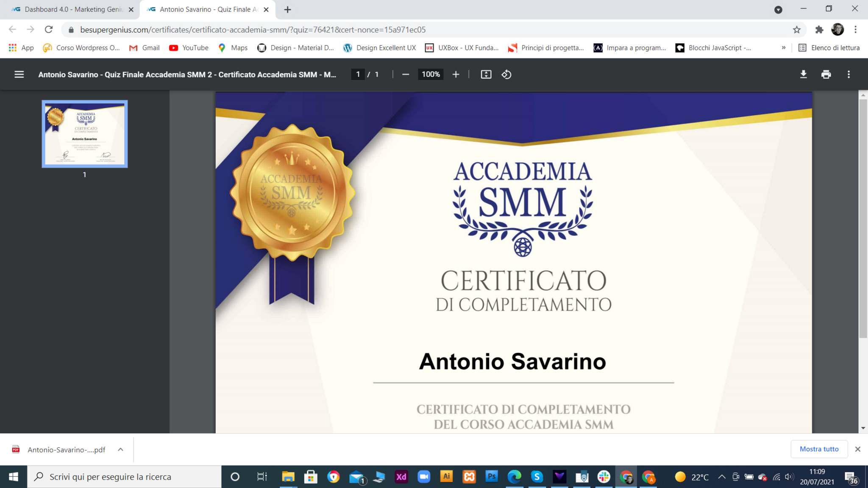Screen dimensions: 868x488
Task: Print the certificate document
Action: click(x=826, y=75)
